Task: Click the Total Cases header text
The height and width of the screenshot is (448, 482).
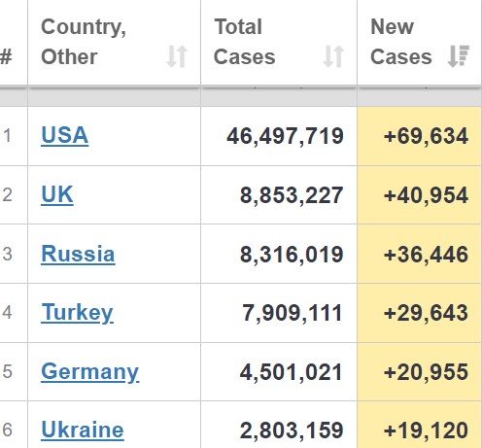Action: pos(245,42)
